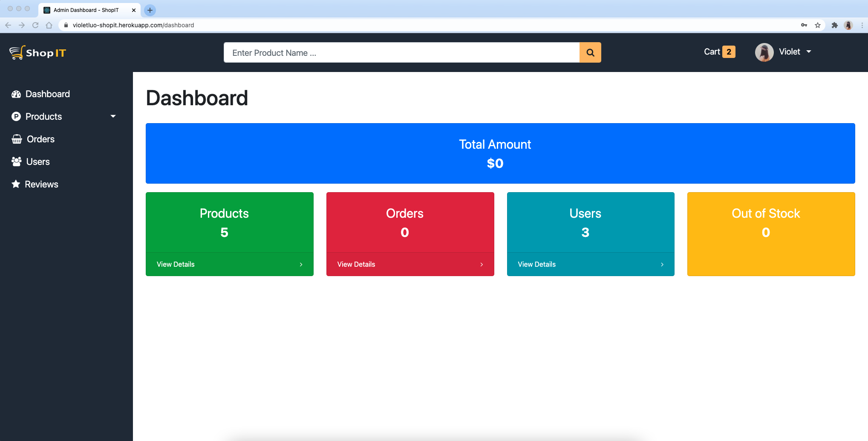The height and width of the screenshot is (441, 868).
Task: Open a new browser tab
Action: tap(150, 10)
